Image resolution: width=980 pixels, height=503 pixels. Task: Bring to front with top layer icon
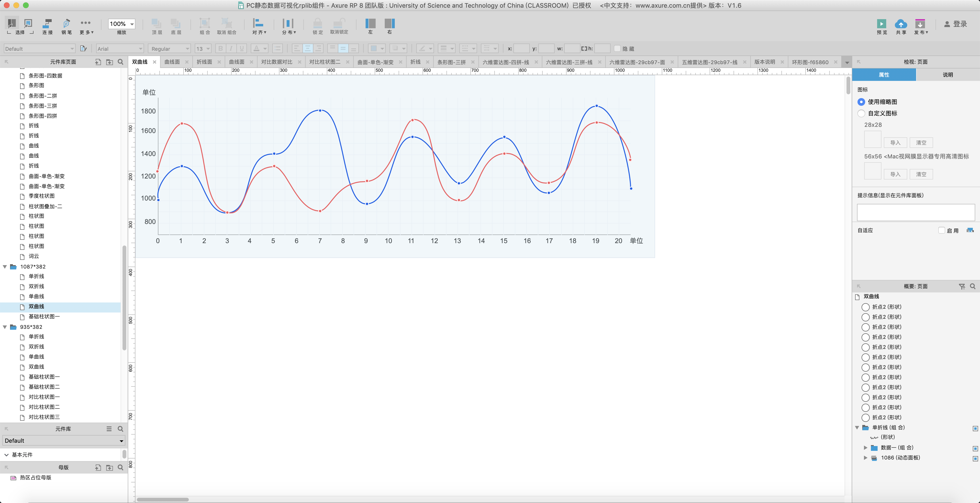[x=156, y=24]
